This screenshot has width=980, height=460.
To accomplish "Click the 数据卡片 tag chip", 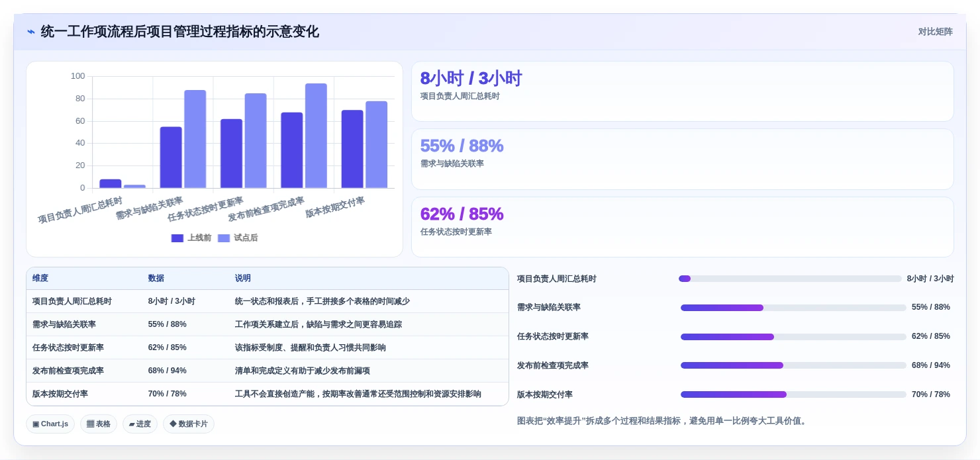I will [x=189, y=424].
